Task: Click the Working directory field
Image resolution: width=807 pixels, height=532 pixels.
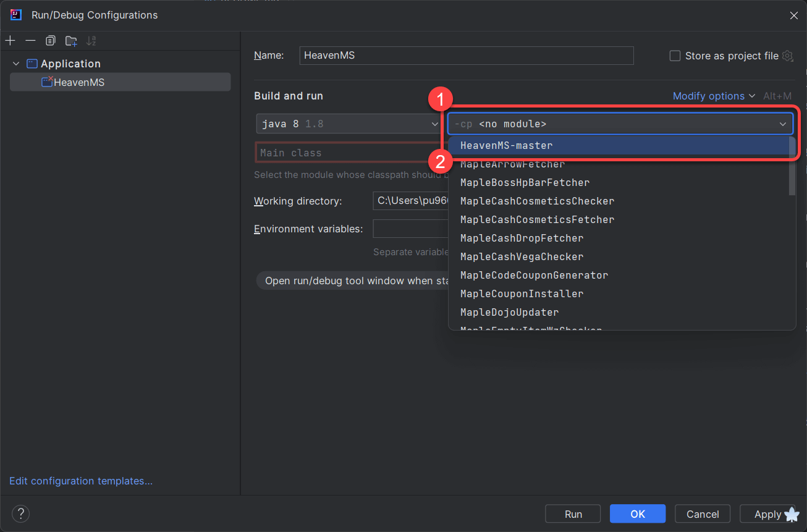Action: pos(411,201)
